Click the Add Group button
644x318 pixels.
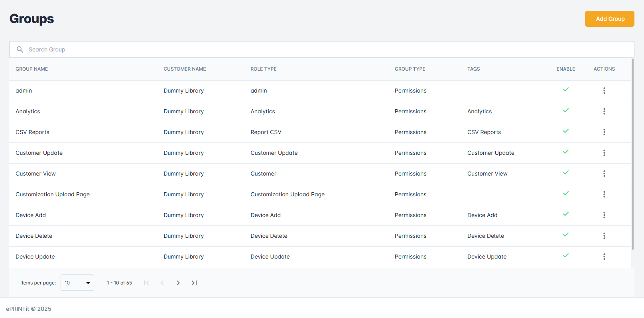609,19
